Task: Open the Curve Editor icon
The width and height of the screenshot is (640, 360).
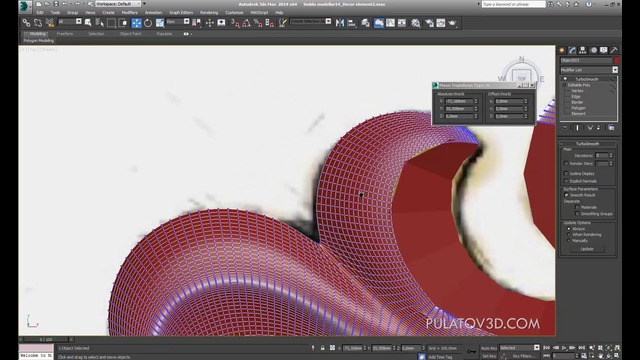Action: (391, 23)
